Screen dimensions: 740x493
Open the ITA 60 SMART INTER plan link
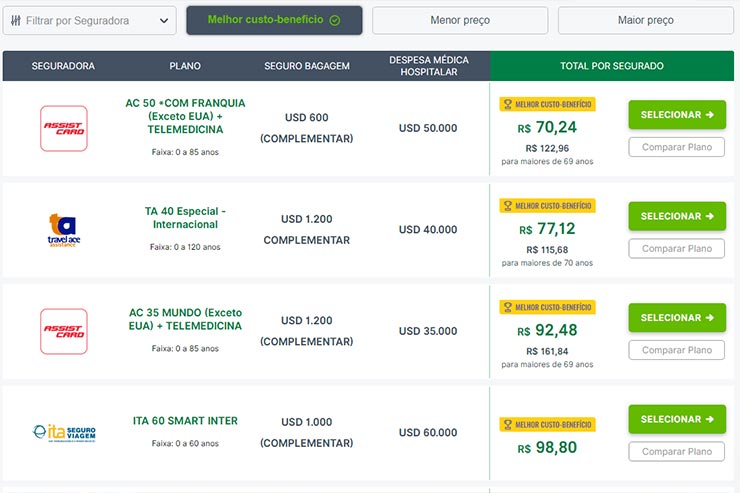[x=185, y=421]
